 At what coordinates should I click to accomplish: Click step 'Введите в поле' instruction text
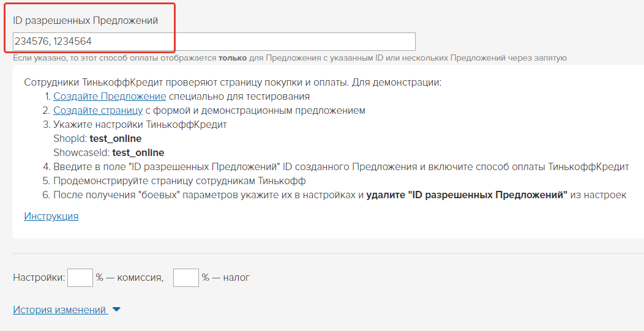click(x=342, y=167)
